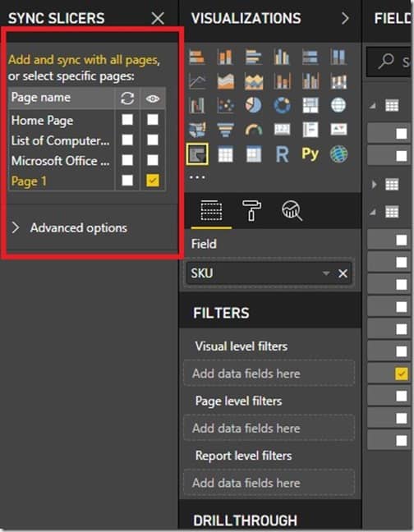Enable sync for Microsoft Office page
414x532 pixels.
point(127,160)
